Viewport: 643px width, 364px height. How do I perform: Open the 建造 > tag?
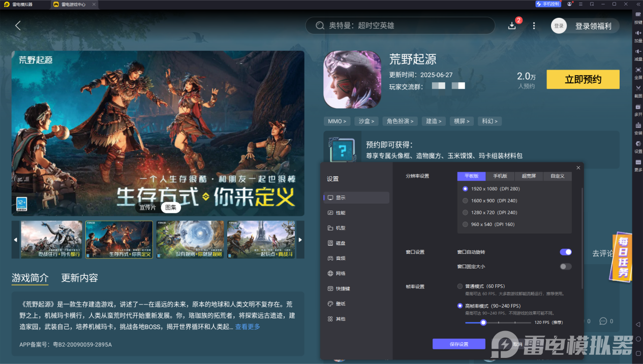(x=434, y=121)
